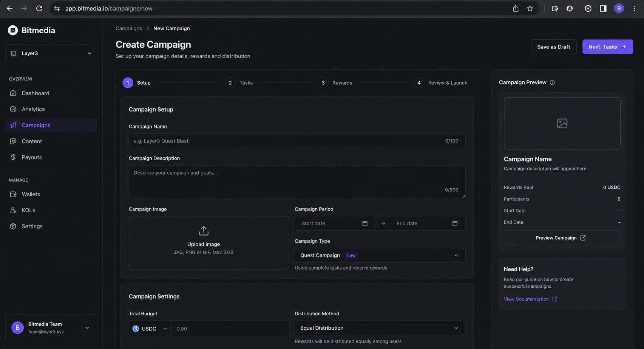
Task: Click the Campaign Name input field
Action: (297, 141)
